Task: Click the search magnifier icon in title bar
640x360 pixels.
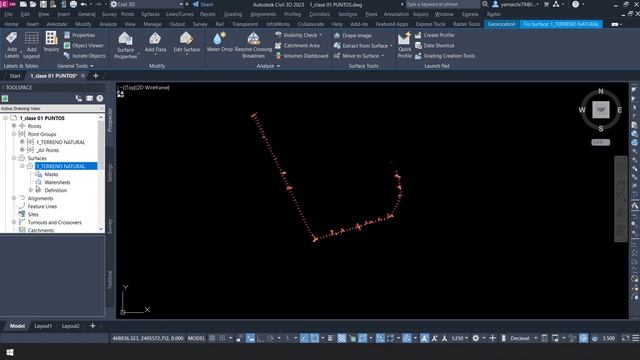Action: point(485,4)
